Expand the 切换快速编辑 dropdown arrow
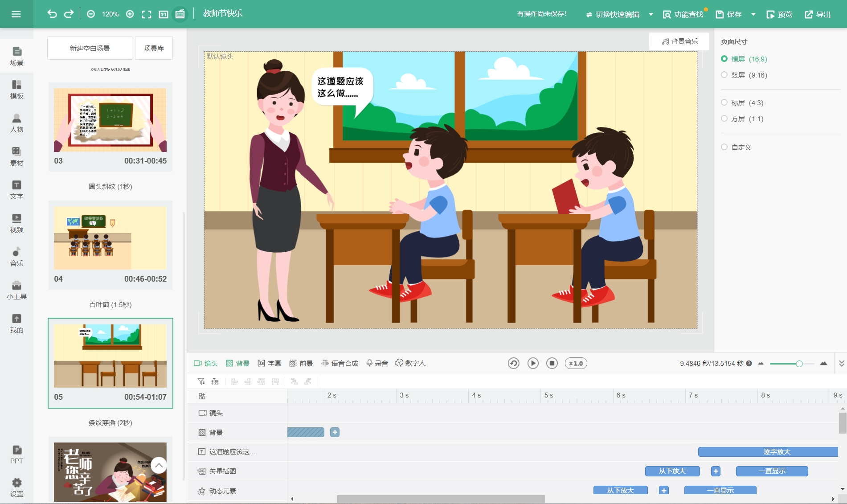This screenshot has width=847, height=504. tap(651, 14)
